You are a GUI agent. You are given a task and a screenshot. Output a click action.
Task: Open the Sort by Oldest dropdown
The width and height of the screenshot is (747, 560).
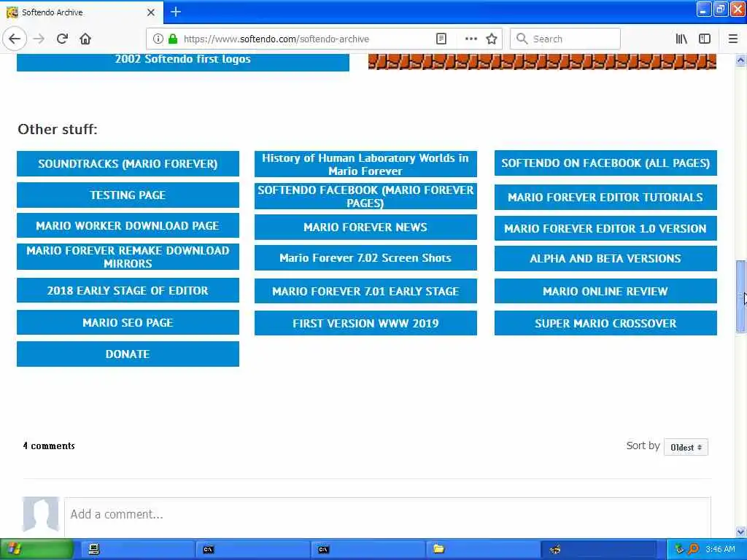686,447
